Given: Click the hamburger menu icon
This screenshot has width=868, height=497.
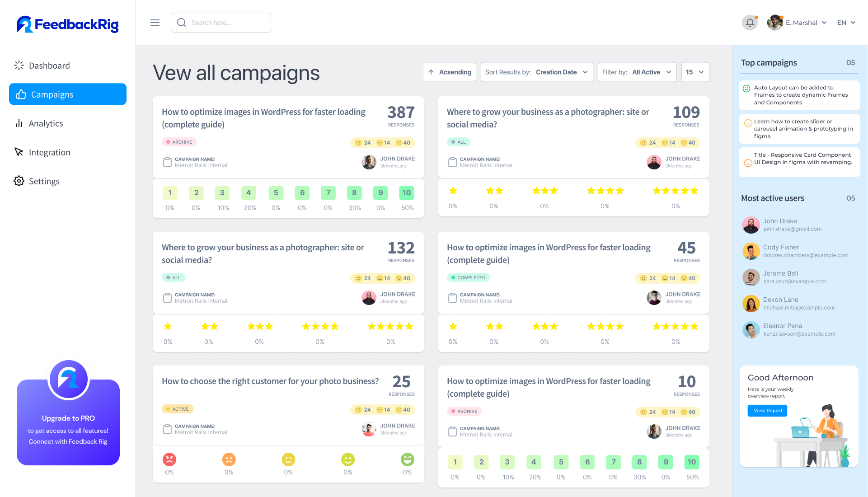Looking at the screenshot, I should pos(155,22).
